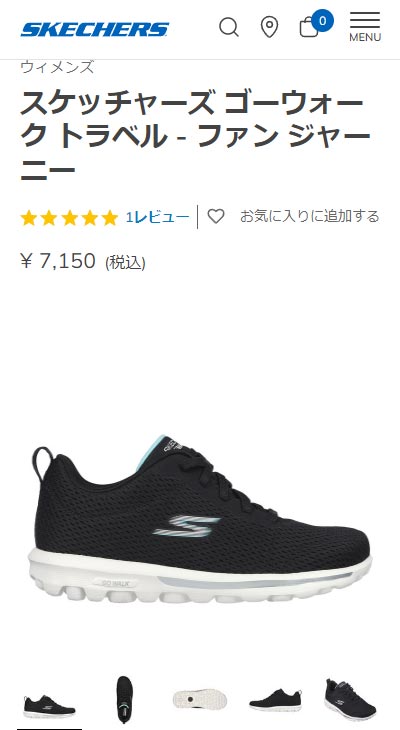Toggle the heart favorite icon
Viewport: 400px width, 730px height.
coord(216,216)
